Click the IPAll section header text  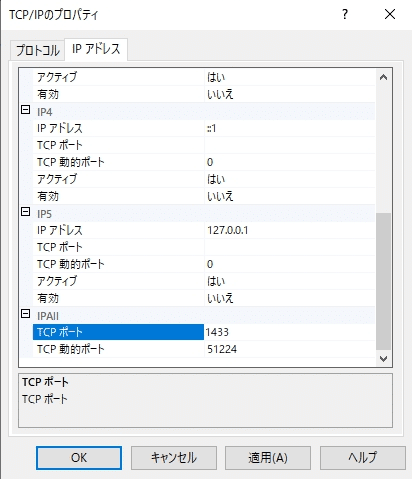click(48, 316)
